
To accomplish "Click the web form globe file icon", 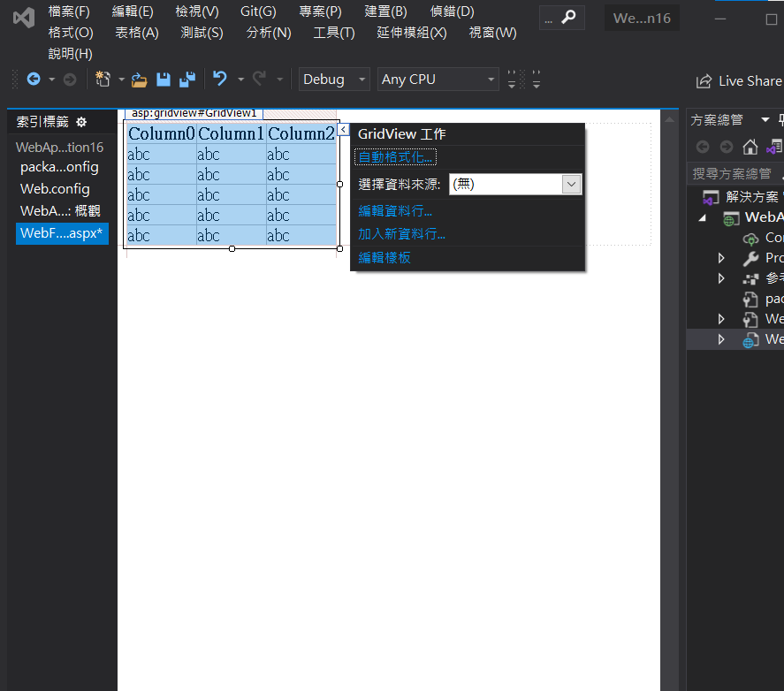I will point(750,340).
